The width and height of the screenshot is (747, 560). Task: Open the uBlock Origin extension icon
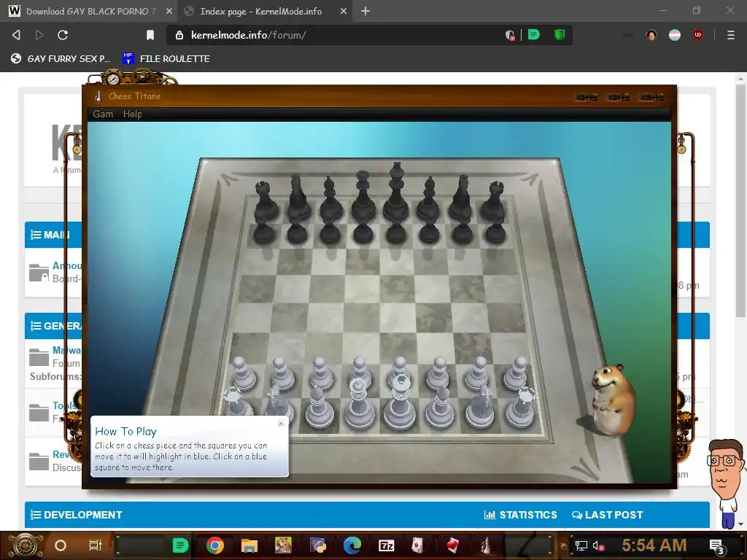[698, 35]
